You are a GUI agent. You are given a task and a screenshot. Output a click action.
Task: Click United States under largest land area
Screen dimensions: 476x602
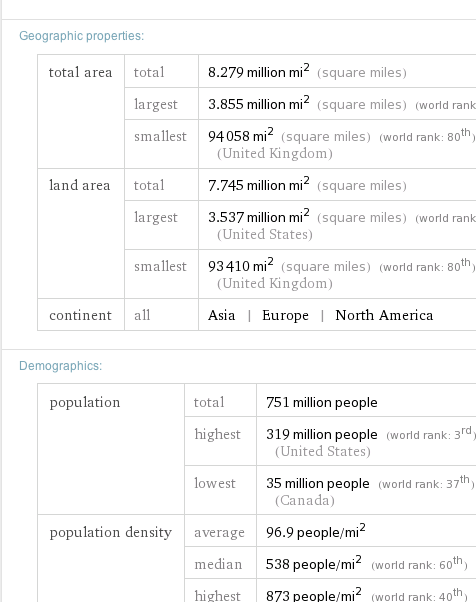pyautogui.click(x=265, y=234)
